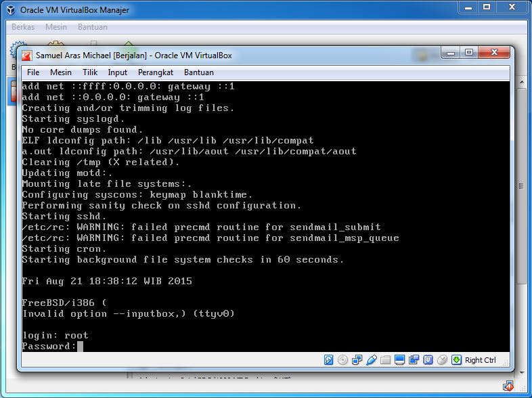Click scrollbar down arrow in Manager window
This screenshot has width=532, height=398.
pos(521,373)
